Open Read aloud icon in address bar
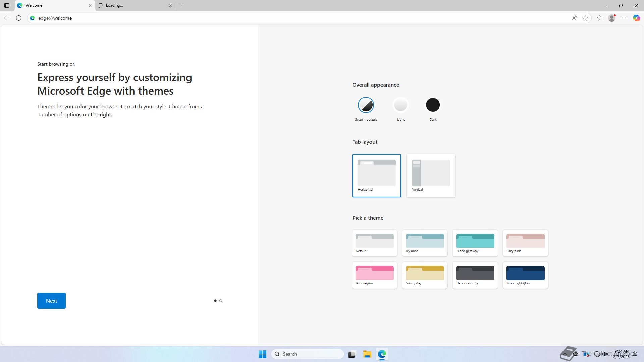Screen dimensions: 644x362 click(574, 18)
